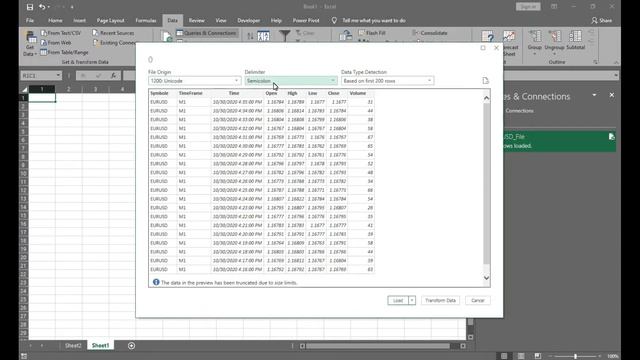
Task: Click From Table/Range in the ribbon
Action: (64, 52)
